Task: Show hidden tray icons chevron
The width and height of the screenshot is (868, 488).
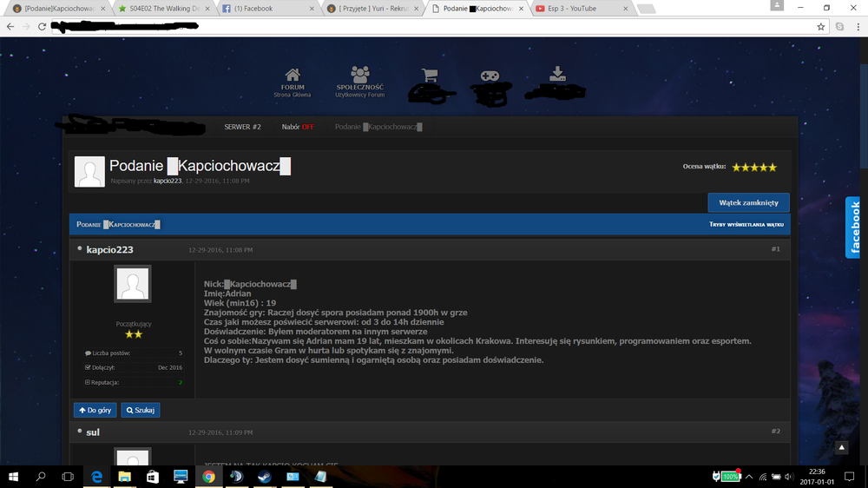Action: tap(749, 477)
